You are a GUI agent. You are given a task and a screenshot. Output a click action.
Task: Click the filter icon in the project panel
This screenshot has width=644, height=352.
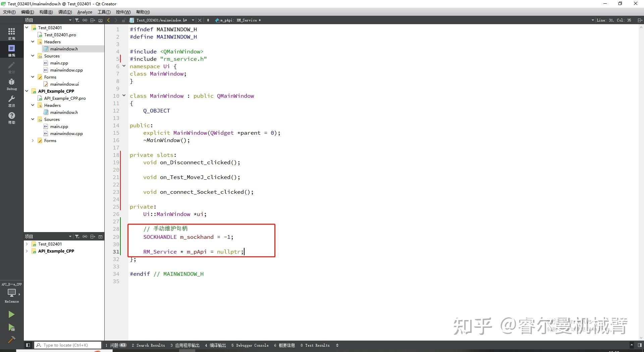pyautogui.click(x=77, y=20)
